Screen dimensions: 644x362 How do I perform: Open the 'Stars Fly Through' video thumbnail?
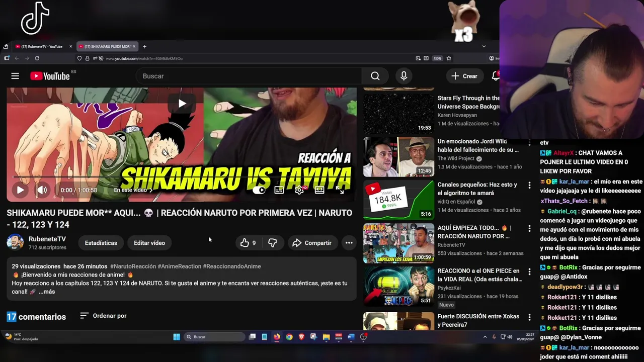pyautogui.click(x=398, y=113)
